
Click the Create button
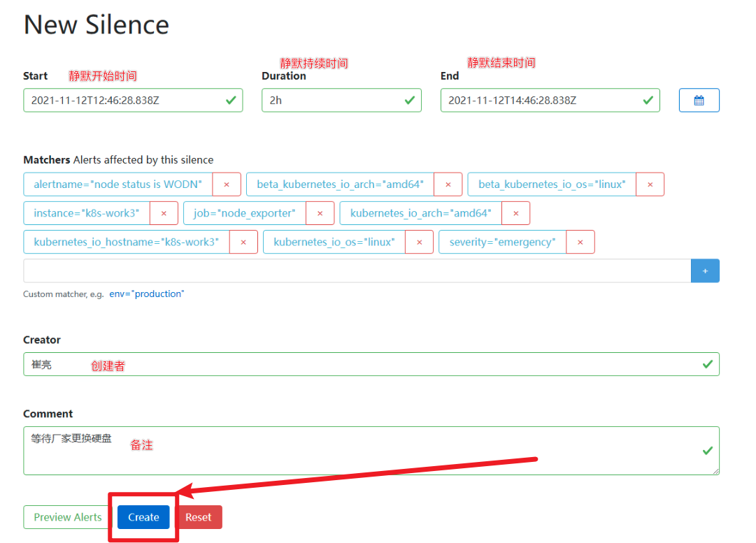tap(143, 517)
